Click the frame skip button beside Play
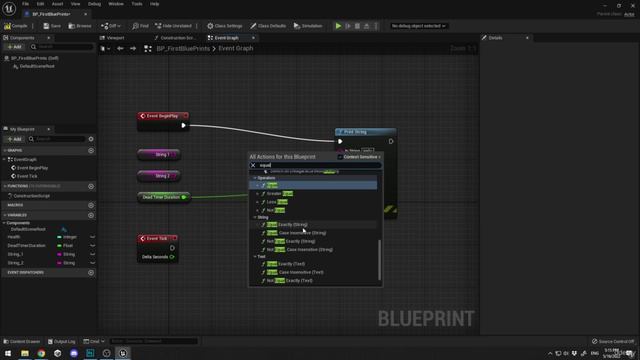Image resolution: width=640 pixels, height=360 pixels. pos(348,26)
